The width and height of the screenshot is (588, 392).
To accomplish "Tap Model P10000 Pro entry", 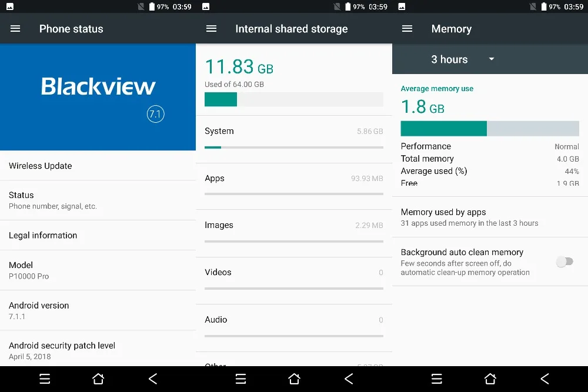I will [98, 270].
